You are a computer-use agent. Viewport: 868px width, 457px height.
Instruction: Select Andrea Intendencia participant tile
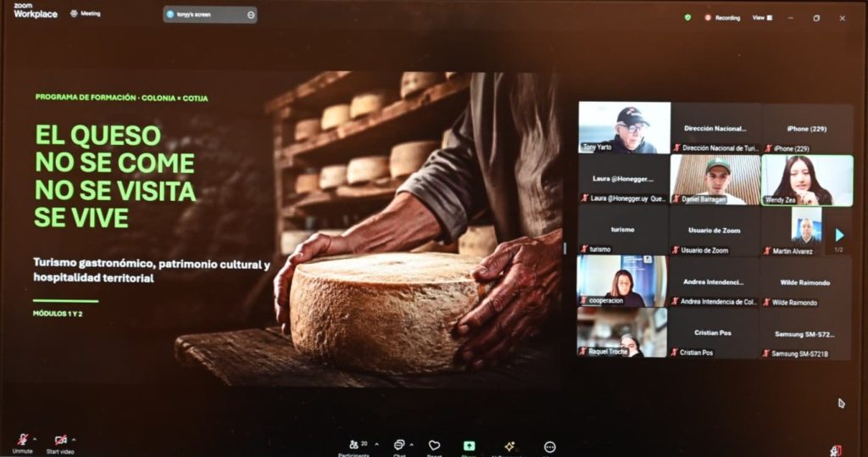714,281
